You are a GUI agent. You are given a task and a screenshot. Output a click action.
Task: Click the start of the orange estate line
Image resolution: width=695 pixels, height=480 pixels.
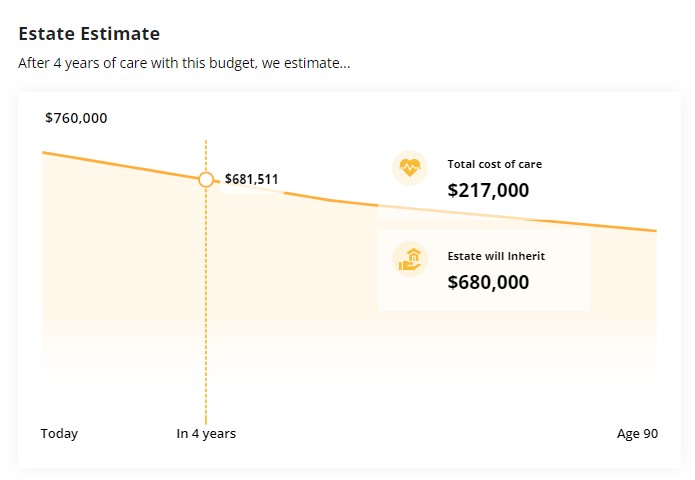45,153
